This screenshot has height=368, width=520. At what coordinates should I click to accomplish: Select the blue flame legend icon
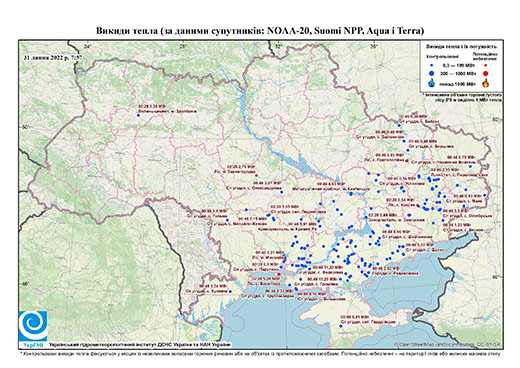(432, 83)
